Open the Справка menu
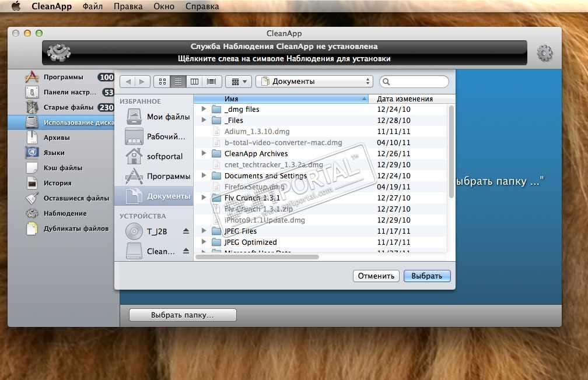The image size is (588, 380). click(x=202, y=6)
